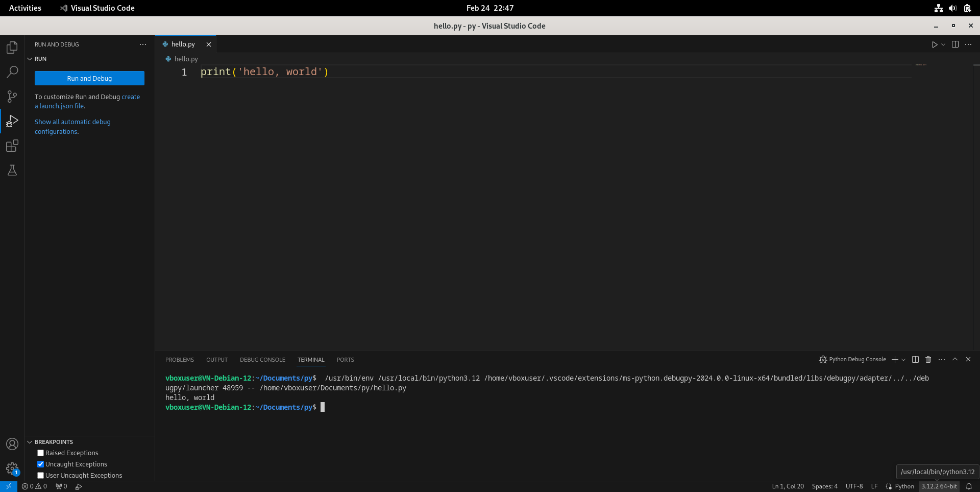Close the hello.py editor tab
The width and height of the screenshot is (980, 492).
click(209, 44)
